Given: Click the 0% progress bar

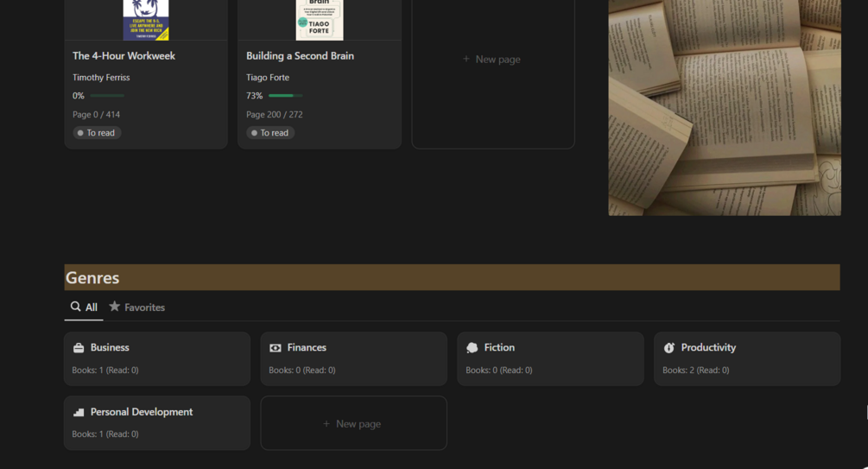Looking at the screenshot, I should point(107,96).
